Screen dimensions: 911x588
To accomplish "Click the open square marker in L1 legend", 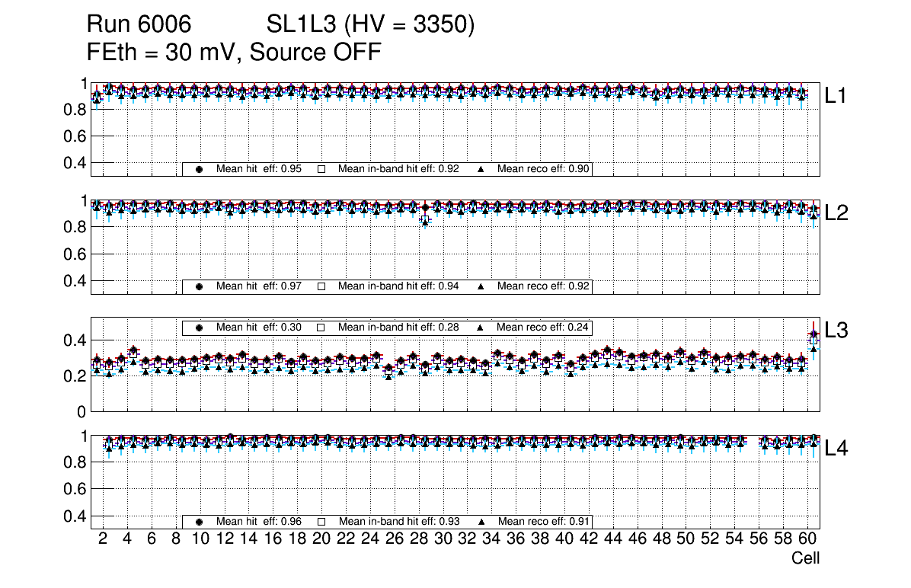I will pyautogui.click(x=321, y=169).
